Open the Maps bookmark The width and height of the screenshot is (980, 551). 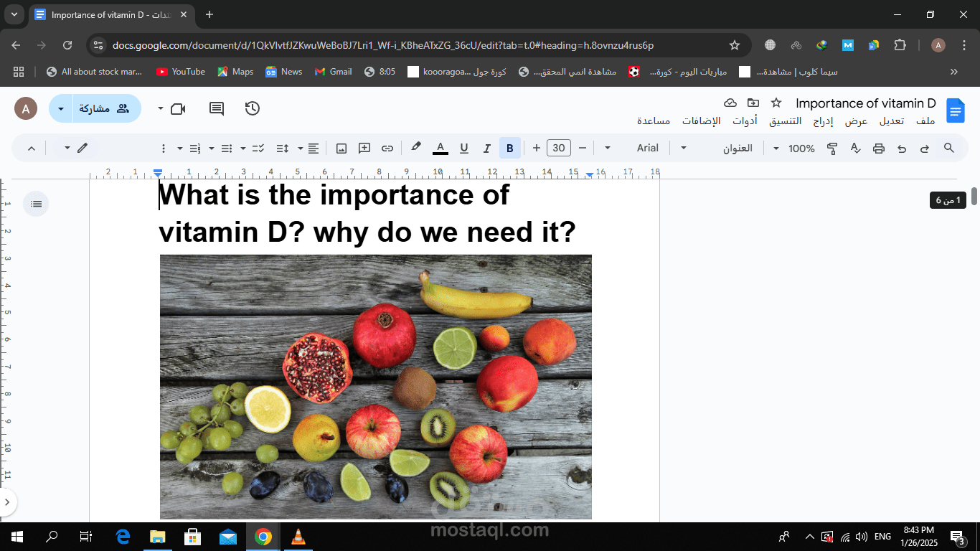coord(235,72)
